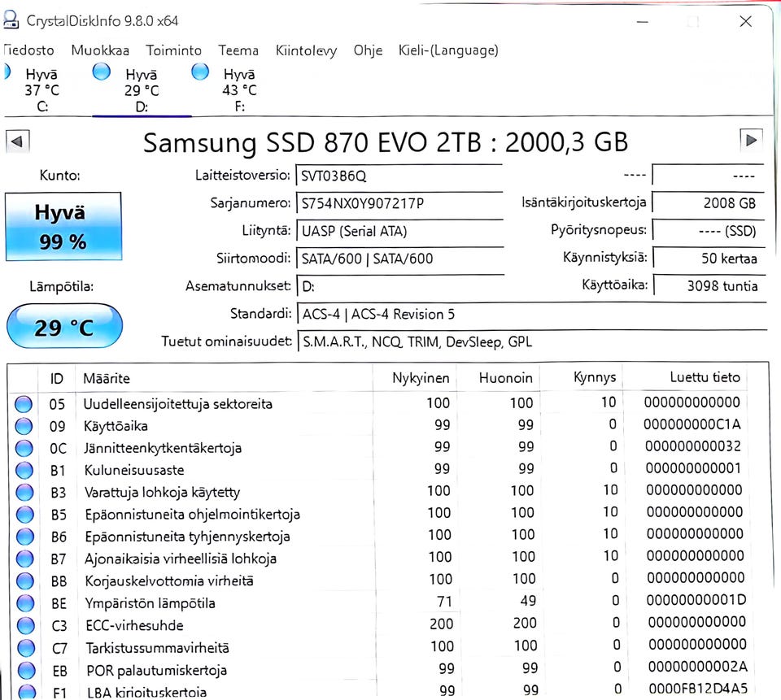Click status orb for attribute 09 Käyttöaika

(24, 426)
